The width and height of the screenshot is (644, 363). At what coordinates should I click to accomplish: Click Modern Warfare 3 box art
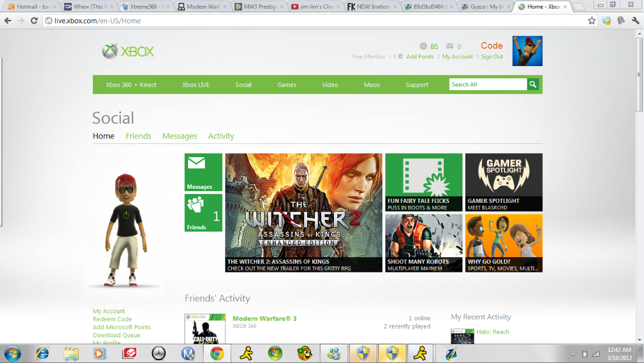click(x=205, y=329)
